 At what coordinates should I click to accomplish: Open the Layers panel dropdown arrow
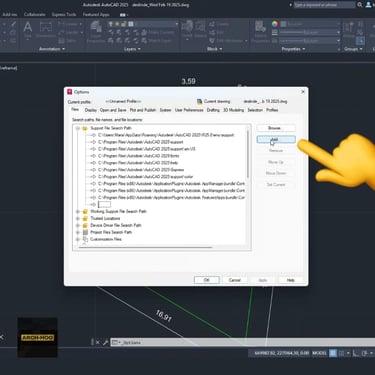coord(139,49)
